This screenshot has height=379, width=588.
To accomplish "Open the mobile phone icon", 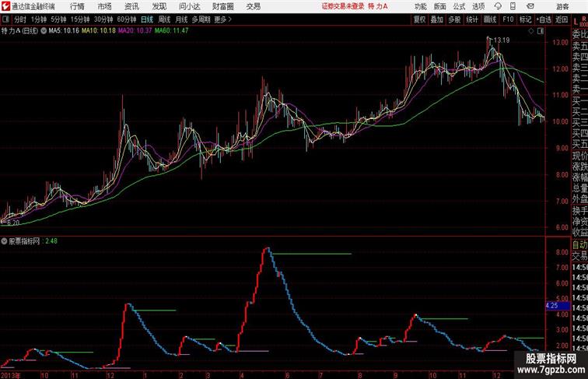I will point(513,6).
